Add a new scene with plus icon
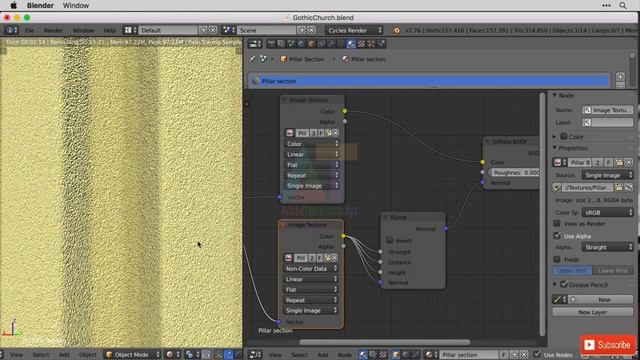Screen dimensions: 640x360 [x=302, y=30]
